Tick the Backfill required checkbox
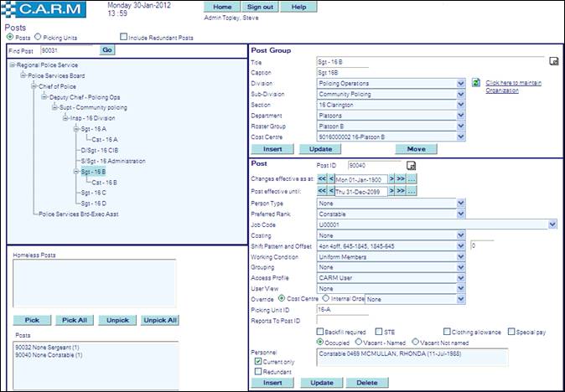Screen dimensions: 565x392 click(x=321, y=332)
